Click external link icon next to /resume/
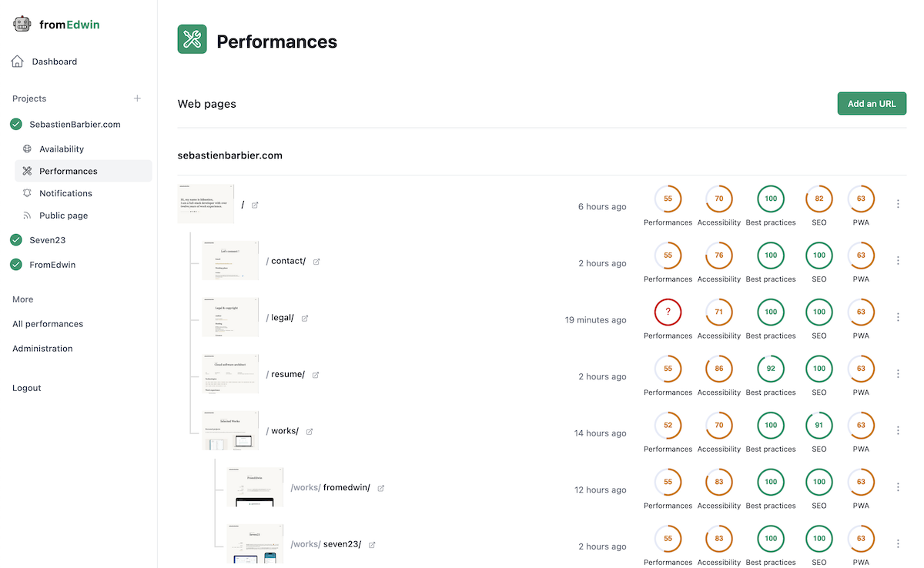The height and width of the screenshot is (568, 924). pos(316,375)
